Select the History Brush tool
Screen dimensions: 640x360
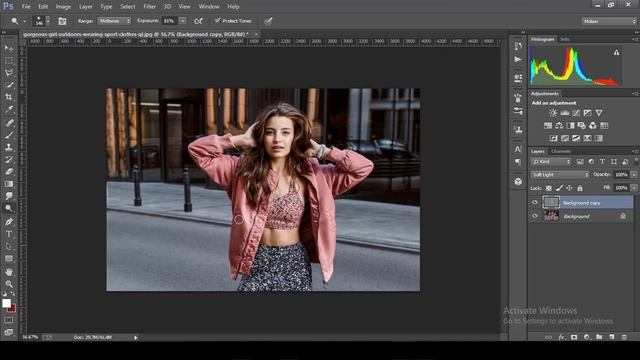coord(9,159)
